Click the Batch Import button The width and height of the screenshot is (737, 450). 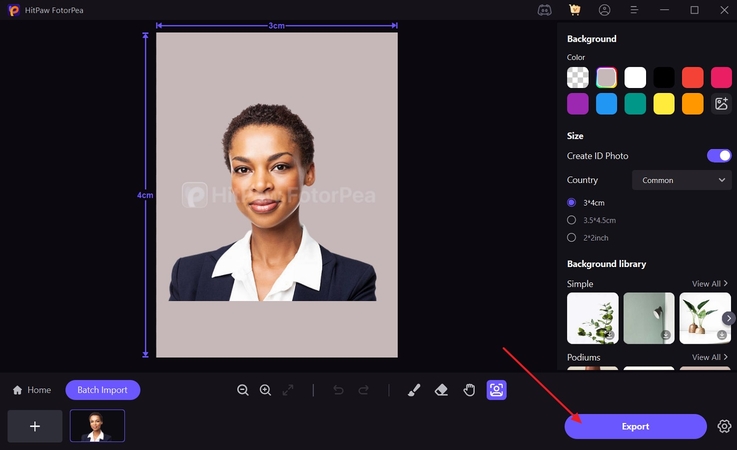pyautogui.click(x=102, y=390)
